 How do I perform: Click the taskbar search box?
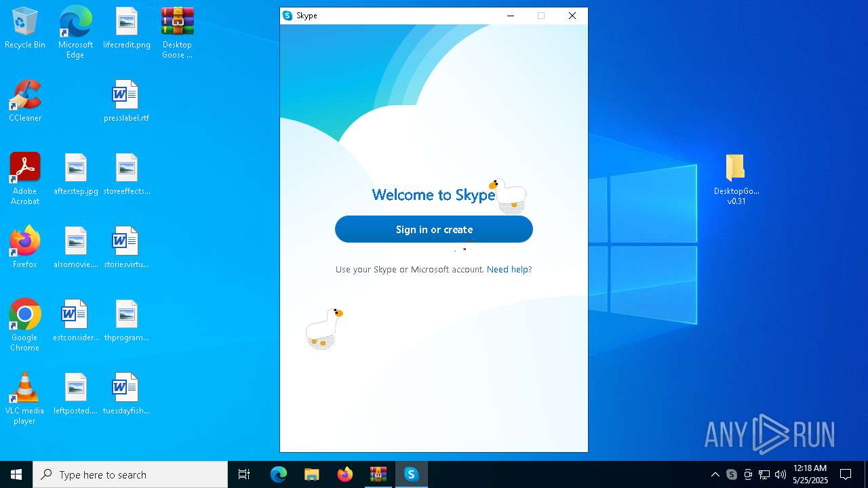(x=130, y=474)
